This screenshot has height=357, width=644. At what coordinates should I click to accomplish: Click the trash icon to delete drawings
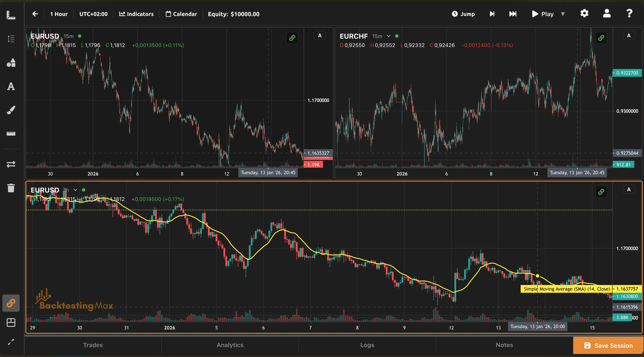(11, 188)
